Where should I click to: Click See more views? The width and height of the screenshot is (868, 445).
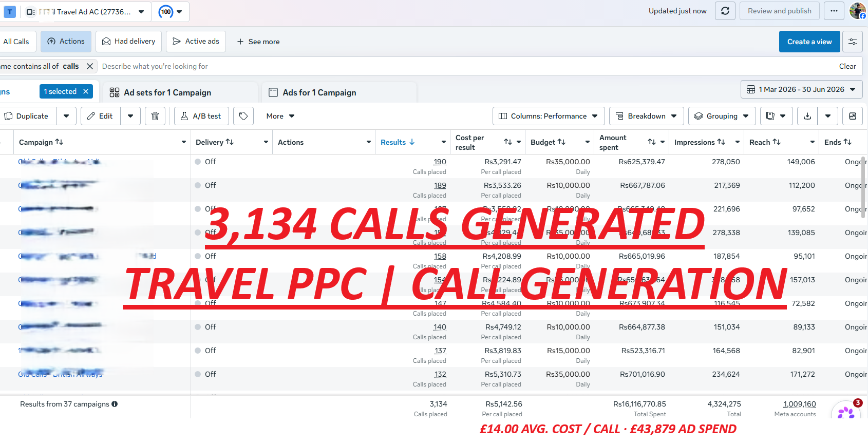pyautogui.click(x=258, y=42)
